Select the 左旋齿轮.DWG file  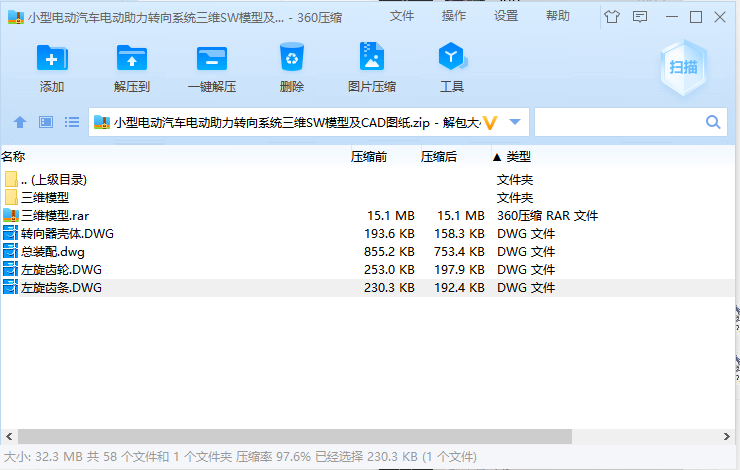tap(368, 269)
